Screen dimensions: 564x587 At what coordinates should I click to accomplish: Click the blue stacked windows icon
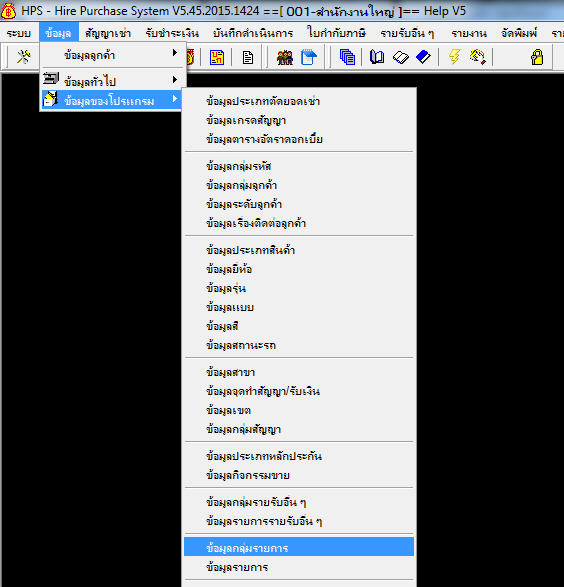[347, 57]
